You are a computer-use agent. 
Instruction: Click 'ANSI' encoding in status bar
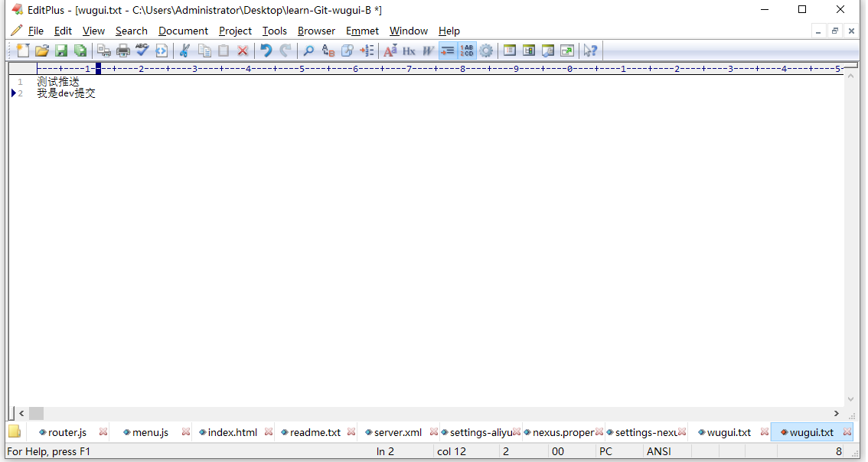point(659,451)
